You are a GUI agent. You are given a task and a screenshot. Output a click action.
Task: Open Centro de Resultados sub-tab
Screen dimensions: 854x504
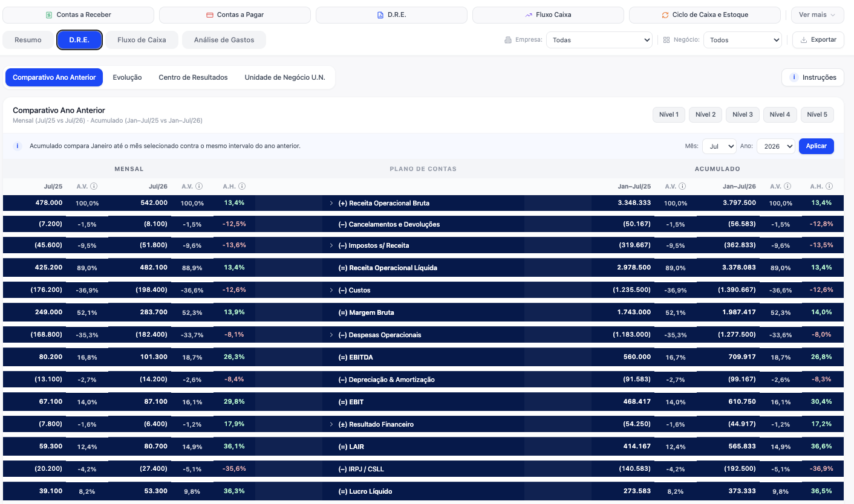click(x=193, y=77)
